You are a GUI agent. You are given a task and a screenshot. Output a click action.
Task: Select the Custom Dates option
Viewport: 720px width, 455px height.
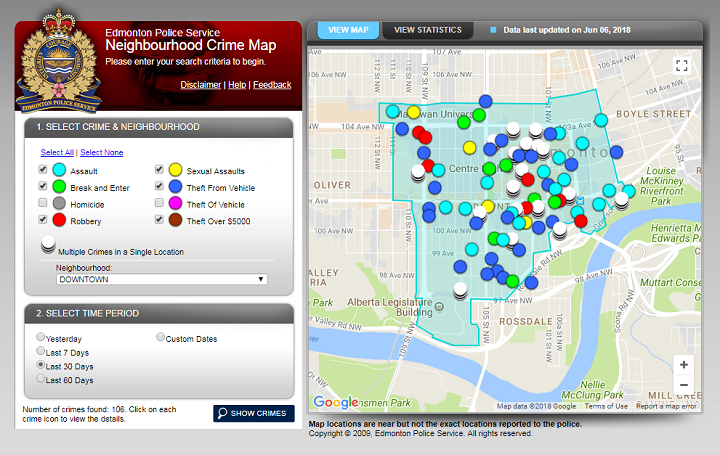click(x=160, y=337)
